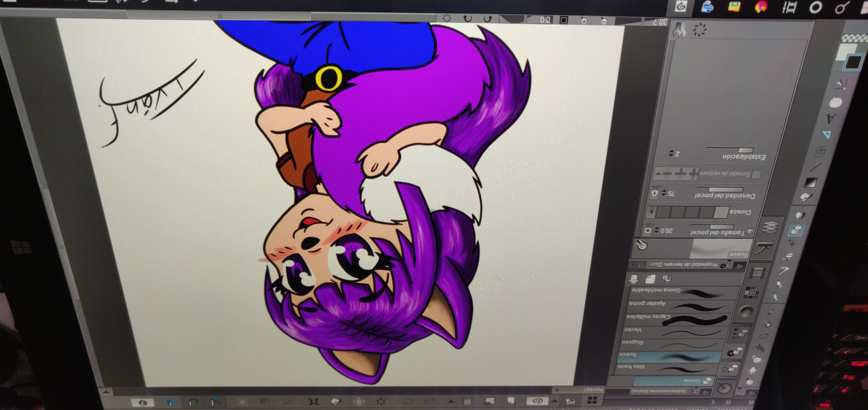Click the scale/rotate transform icon in command bar

[x=313, y=401]
